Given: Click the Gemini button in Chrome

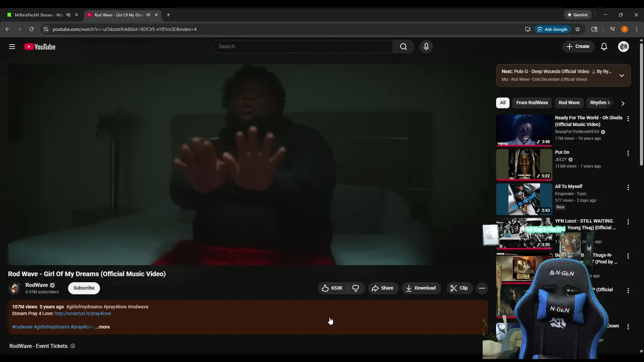Looking at the screenshot, I should click(x=577, y=15).
